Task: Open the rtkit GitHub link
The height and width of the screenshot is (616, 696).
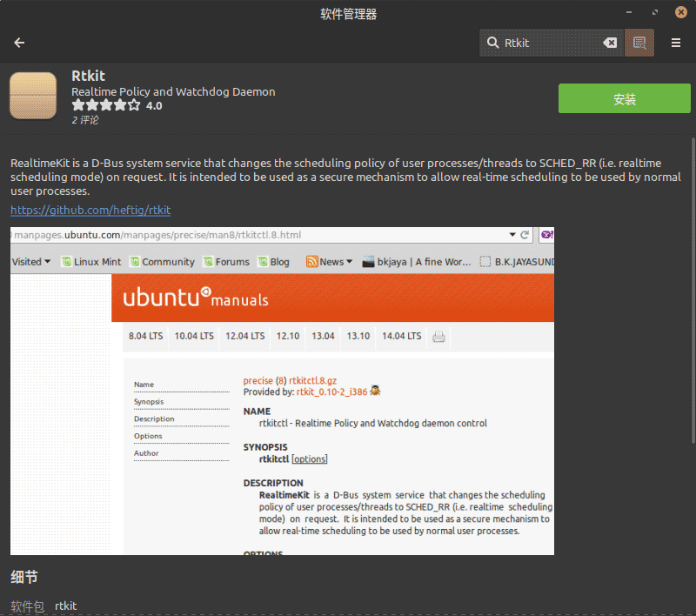Action: [x=90, y=210]
